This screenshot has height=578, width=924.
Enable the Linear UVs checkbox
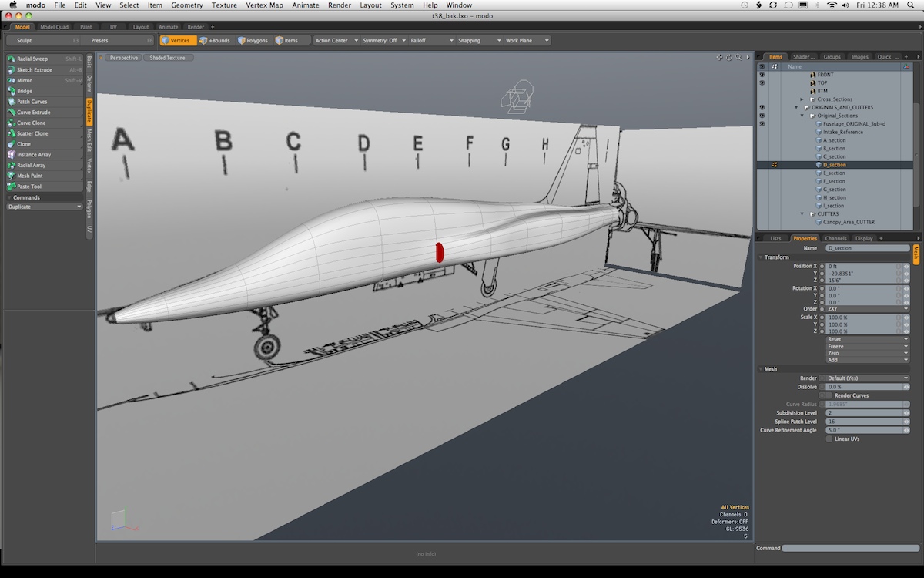829,439
